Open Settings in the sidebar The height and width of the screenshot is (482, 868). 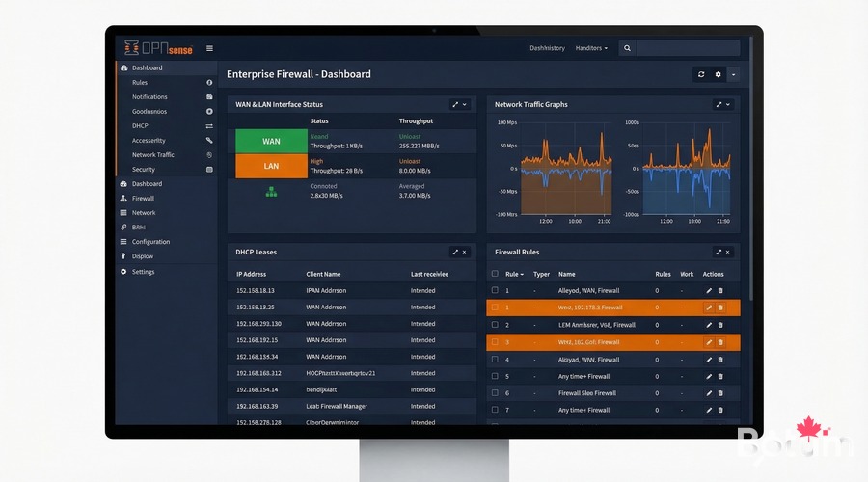[x=143, y=272]
